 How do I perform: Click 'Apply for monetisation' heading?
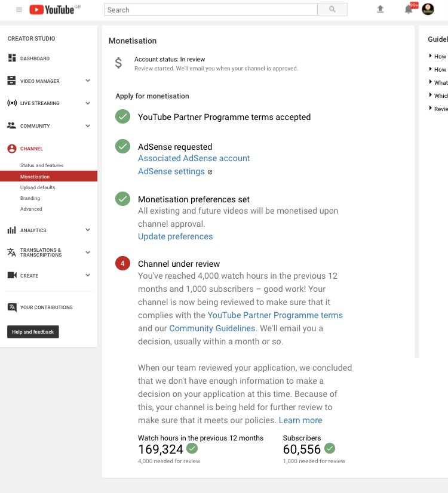coord(152,96)
